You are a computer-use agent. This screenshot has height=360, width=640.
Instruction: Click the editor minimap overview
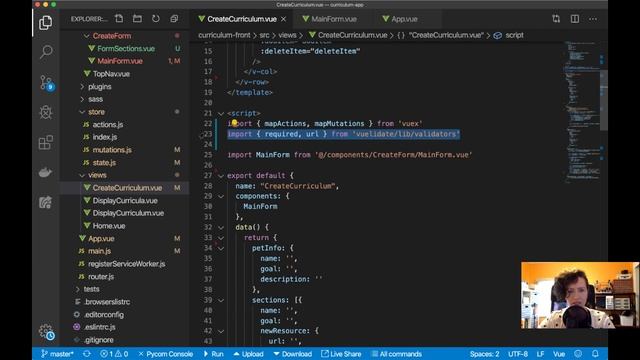point(582,112)
